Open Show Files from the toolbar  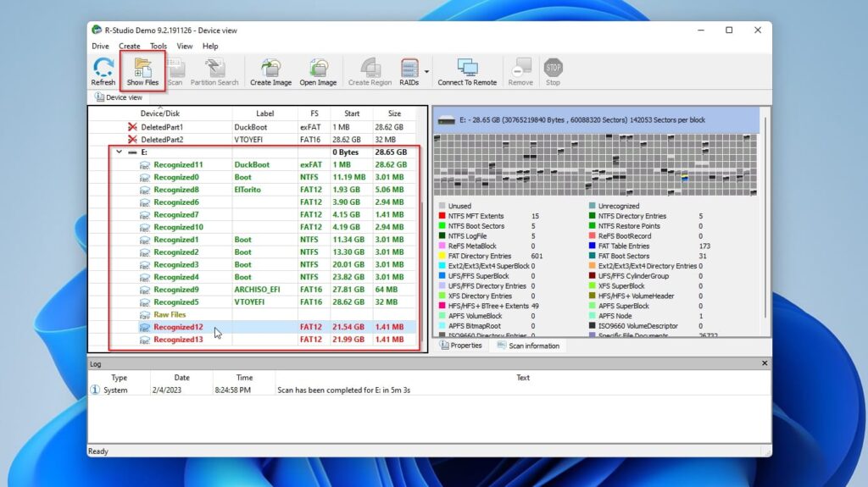tap(142, 71)
